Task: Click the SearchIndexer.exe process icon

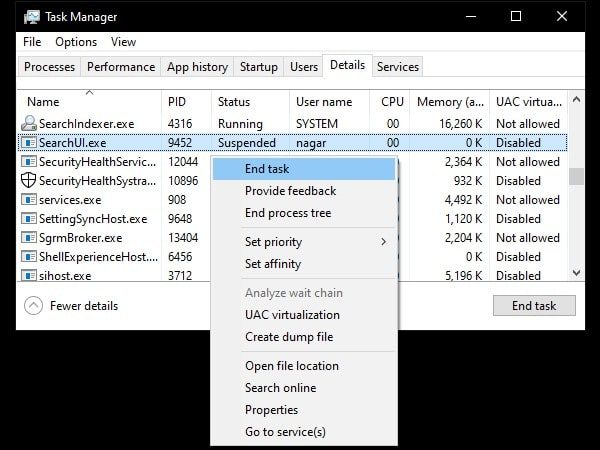Action: 28,124
